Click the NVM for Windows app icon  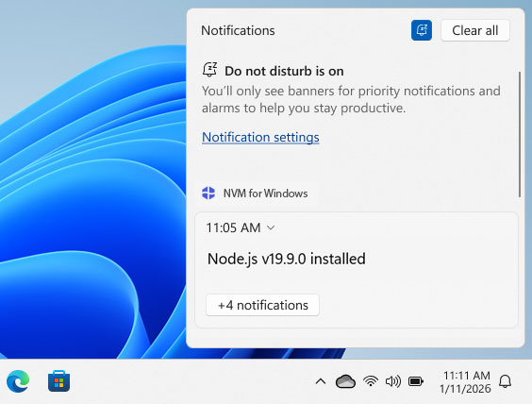coord(208,194)
